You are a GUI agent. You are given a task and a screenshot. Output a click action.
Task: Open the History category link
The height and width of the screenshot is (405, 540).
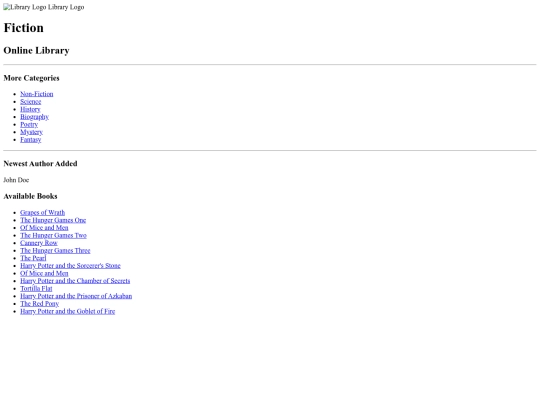point(30,109)
